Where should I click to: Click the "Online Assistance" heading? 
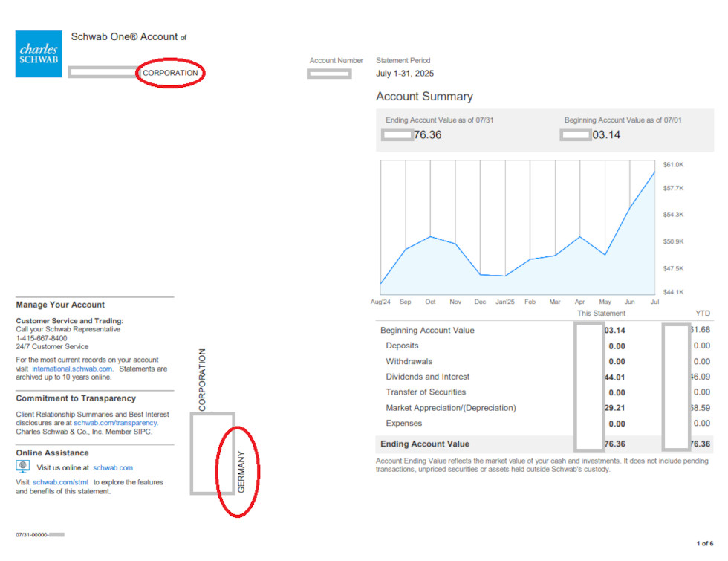tap(52, 453)
